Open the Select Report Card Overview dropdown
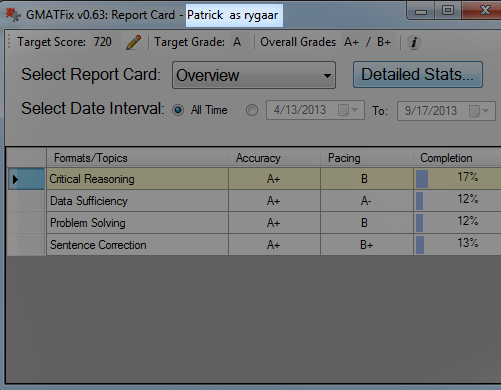 [x=254, y=75]
